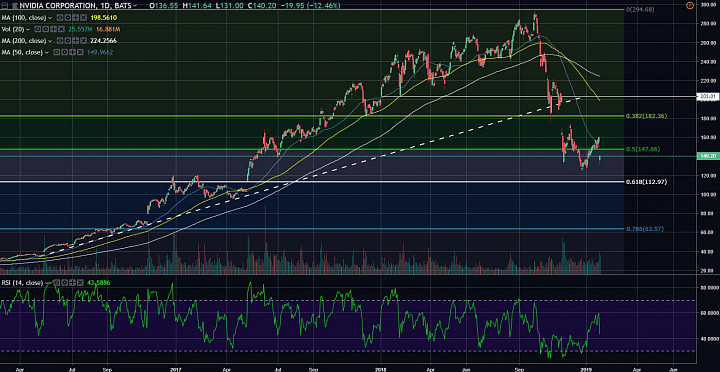Expand the MA (100, close) dropdown arrow

click(x=50, y=18)
